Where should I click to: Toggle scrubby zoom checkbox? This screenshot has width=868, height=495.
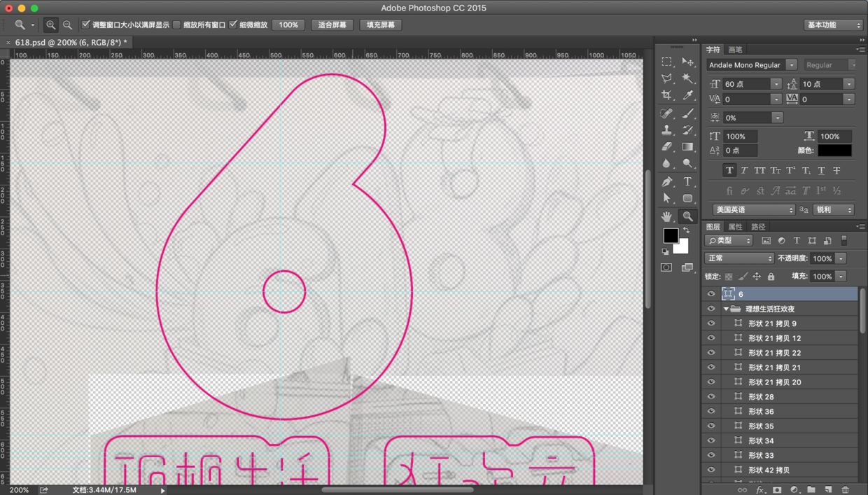click(233, 25)
